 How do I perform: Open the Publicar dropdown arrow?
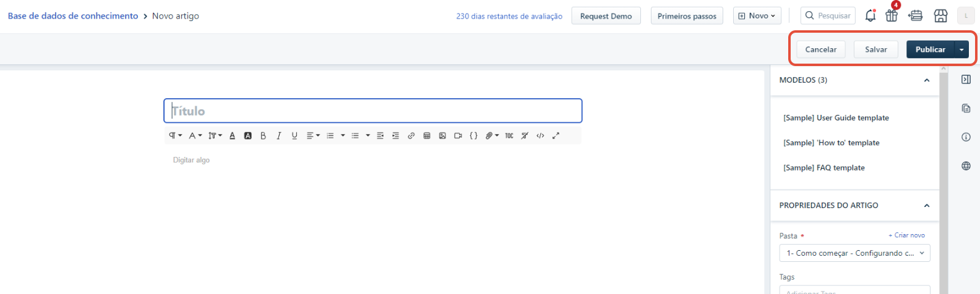[961, 49]
